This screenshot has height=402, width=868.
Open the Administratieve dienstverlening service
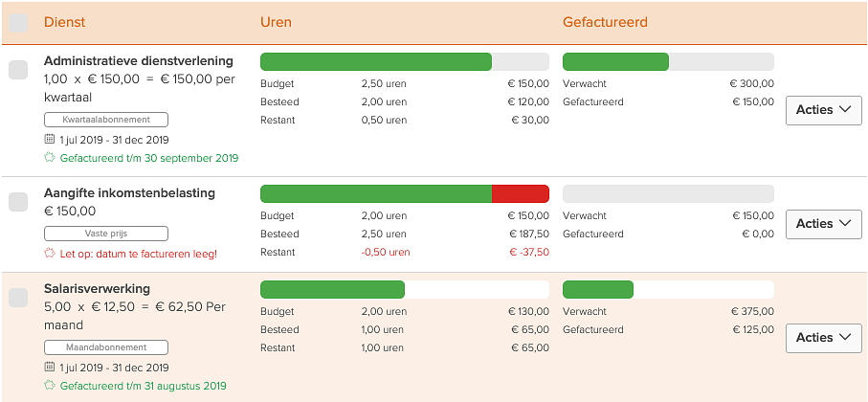tap(137, 61)
